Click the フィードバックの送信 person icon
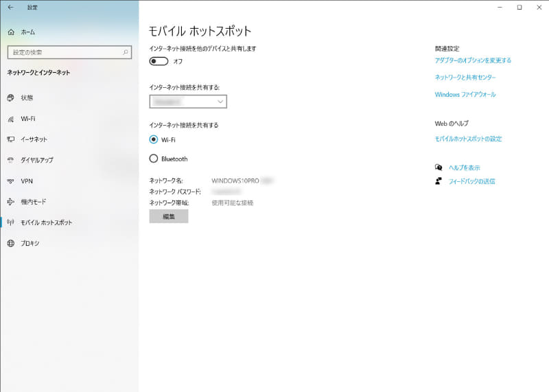 click(439, 181)
